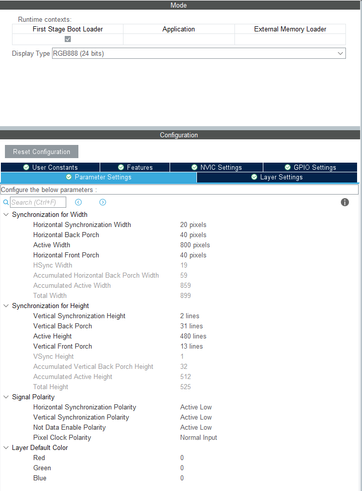Click the Application runtime context cell

coord(179,39)
